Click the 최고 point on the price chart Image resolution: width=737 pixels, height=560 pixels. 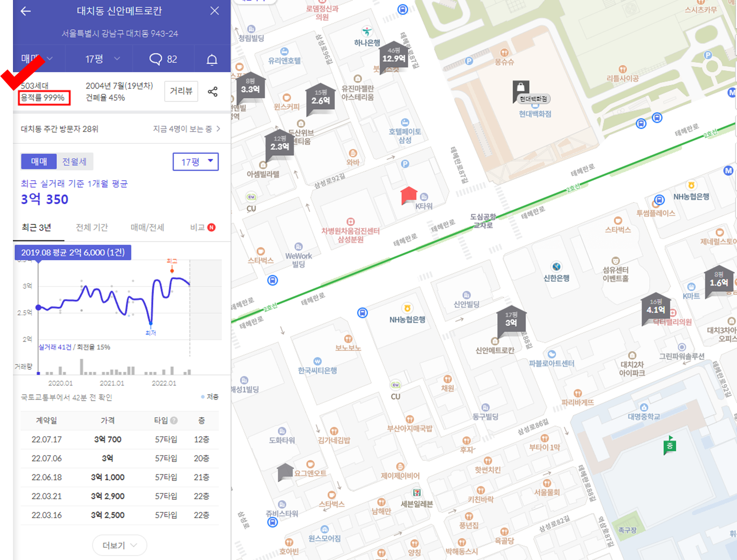(x=172, y=270)
